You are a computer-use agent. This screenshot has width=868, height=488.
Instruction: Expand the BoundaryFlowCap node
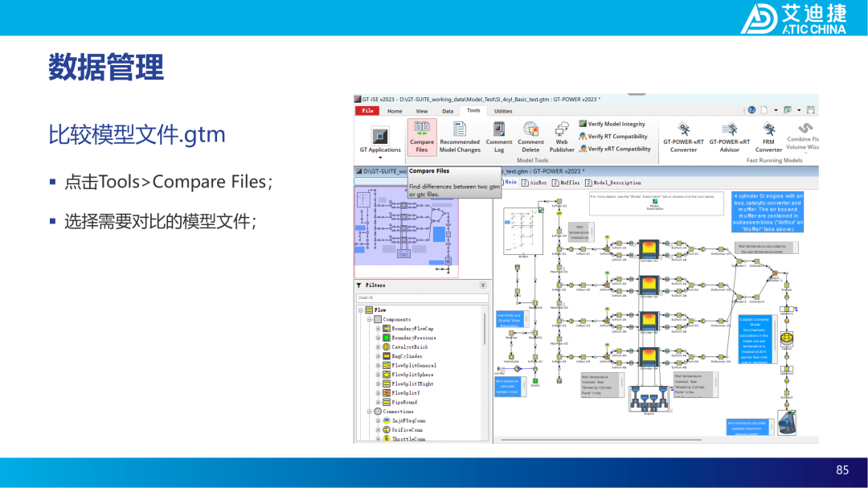click(x=378, y=329)
